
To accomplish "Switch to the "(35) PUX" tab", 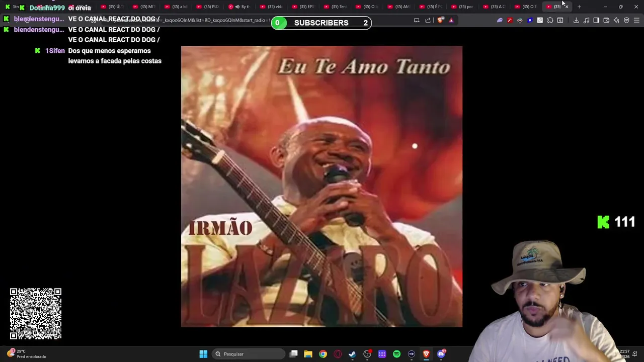I will click(x=208, y=7).
